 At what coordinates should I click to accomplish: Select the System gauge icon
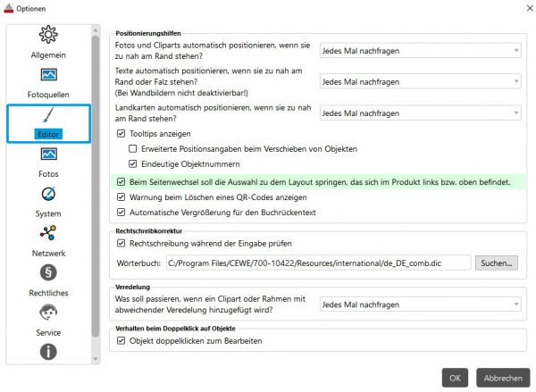click(48, 194)
